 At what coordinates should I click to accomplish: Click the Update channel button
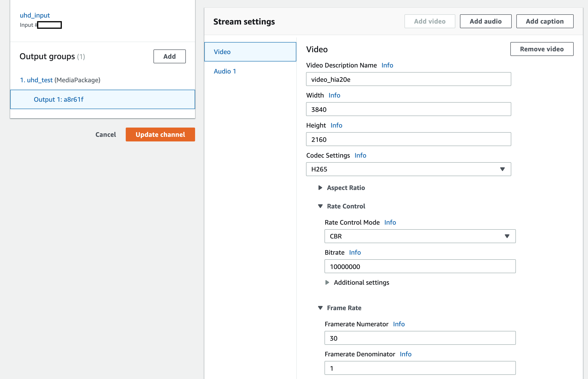tap(160, 134)
